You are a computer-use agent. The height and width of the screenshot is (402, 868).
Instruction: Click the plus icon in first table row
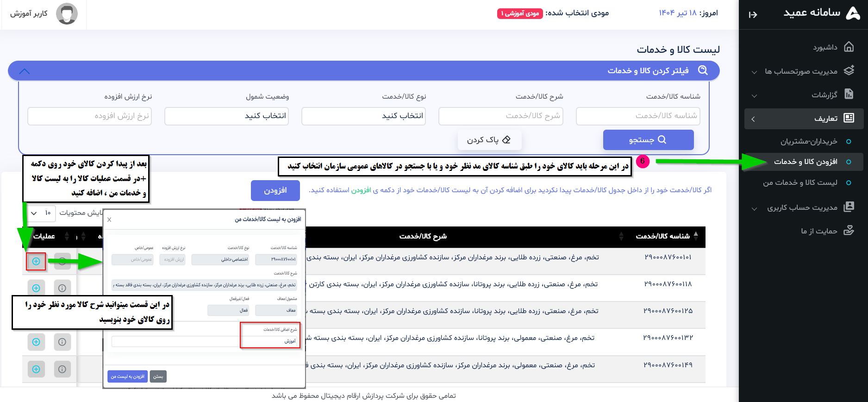(36, 262)
